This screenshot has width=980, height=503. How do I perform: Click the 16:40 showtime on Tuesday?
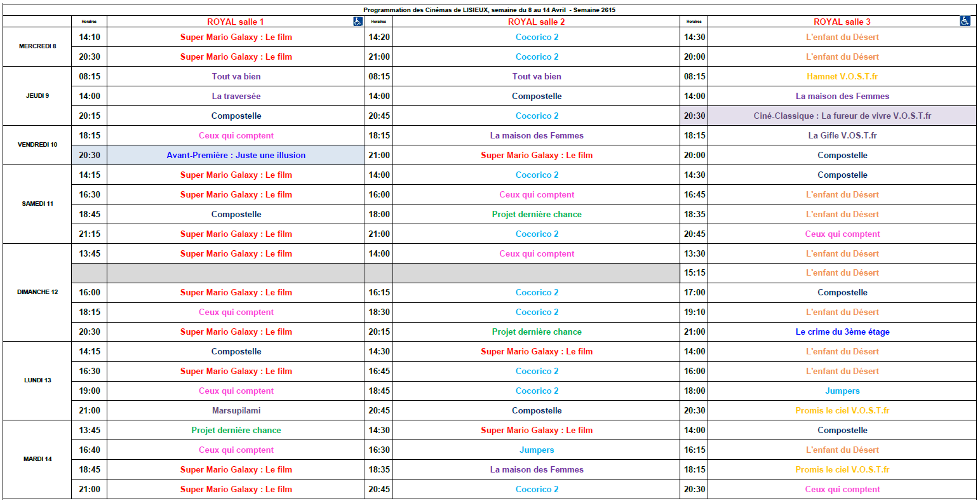(90, 450)
